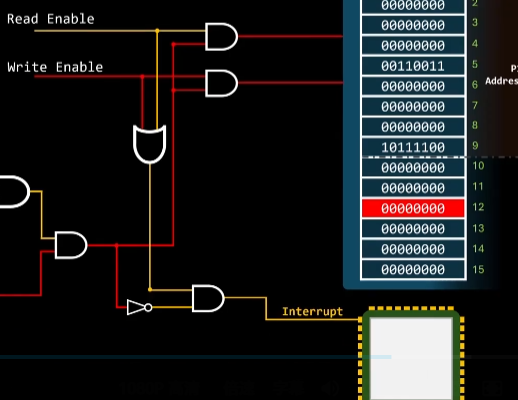
Task: Click the NOT gate inverter symbol
Action: coord(139,307)
